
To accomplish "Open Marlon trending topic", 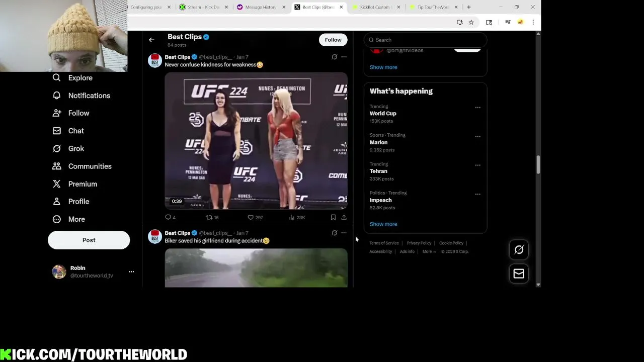I will [x=378, y=142].
